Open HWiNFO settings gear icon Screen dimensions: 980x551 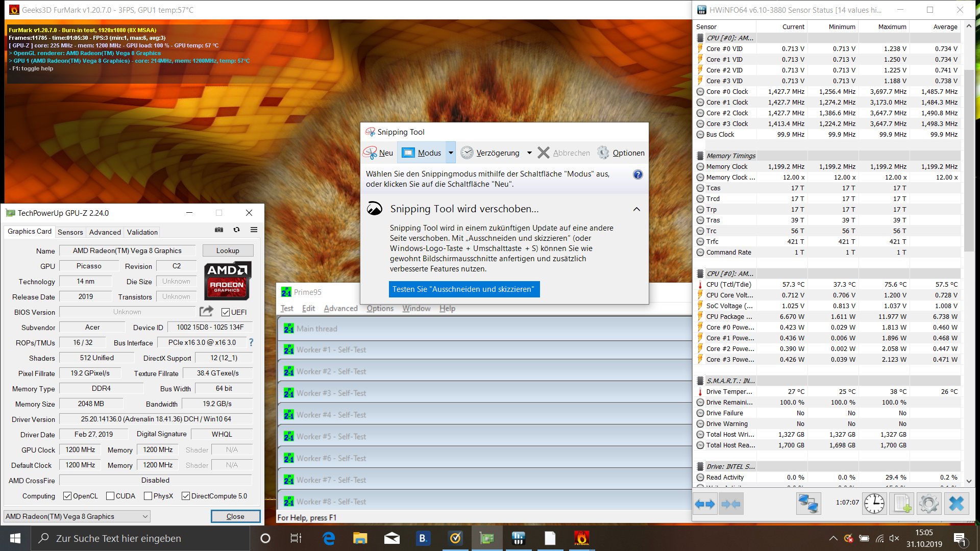[x=928, y=504]
